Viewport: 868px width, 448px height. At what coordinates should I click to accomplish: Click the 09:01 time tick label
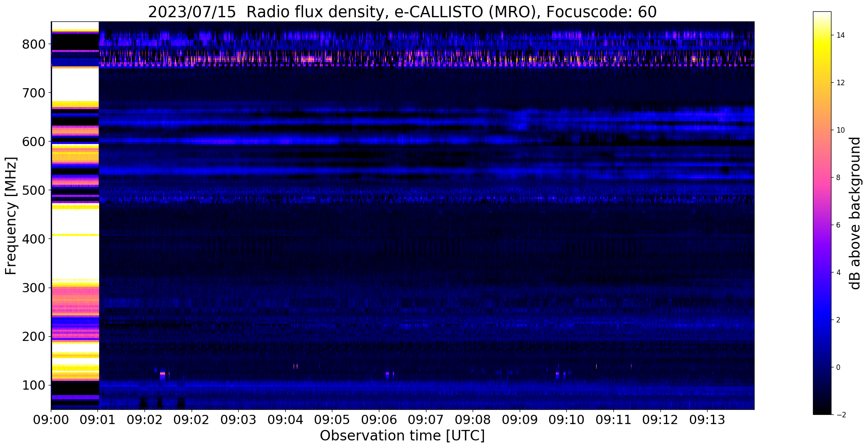pyautogui.click(x=98, y=420)
